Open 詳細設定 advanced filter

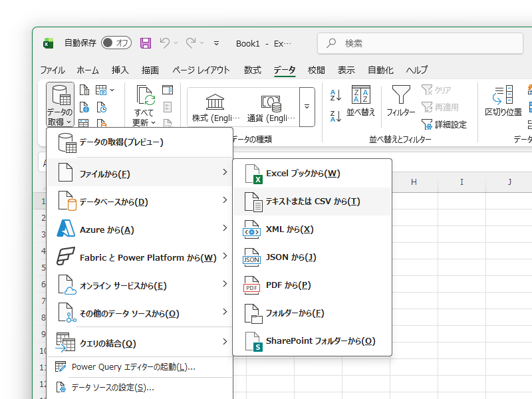[444, 124]
